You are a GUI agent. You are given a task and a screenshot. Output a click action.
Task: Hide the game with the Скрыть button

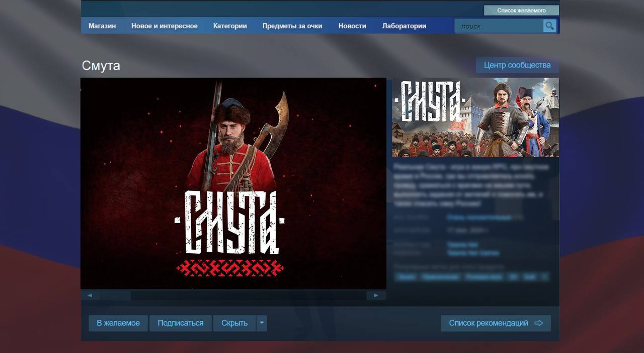(234, 323)
